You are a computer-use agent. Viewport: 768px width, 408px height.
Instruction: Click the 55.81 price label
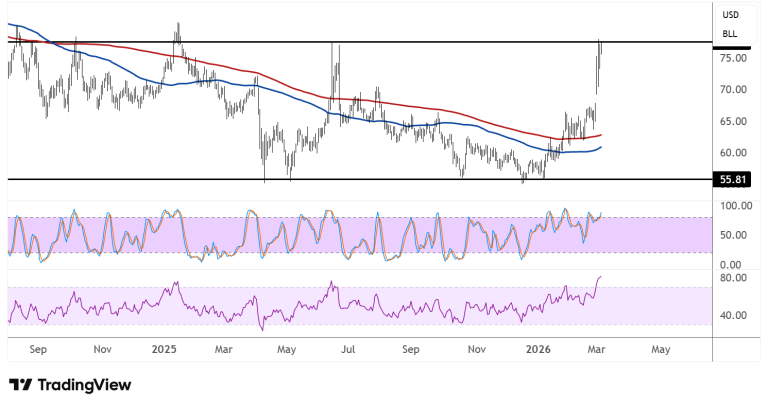click(x=732, y=180)
